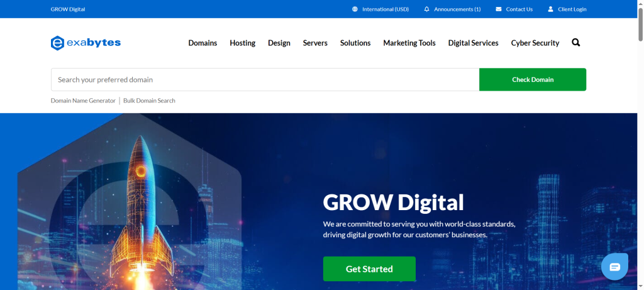Select Cyber Security in navigation
This screenshot has width=644, height=290.
(x=535, y=43)
